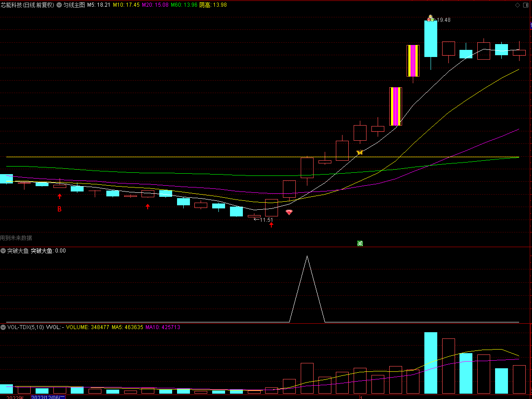Viewport: 532px width, 399px height.
Task: Click the red B buy signal marker
Action: click(x=59, y=209)
